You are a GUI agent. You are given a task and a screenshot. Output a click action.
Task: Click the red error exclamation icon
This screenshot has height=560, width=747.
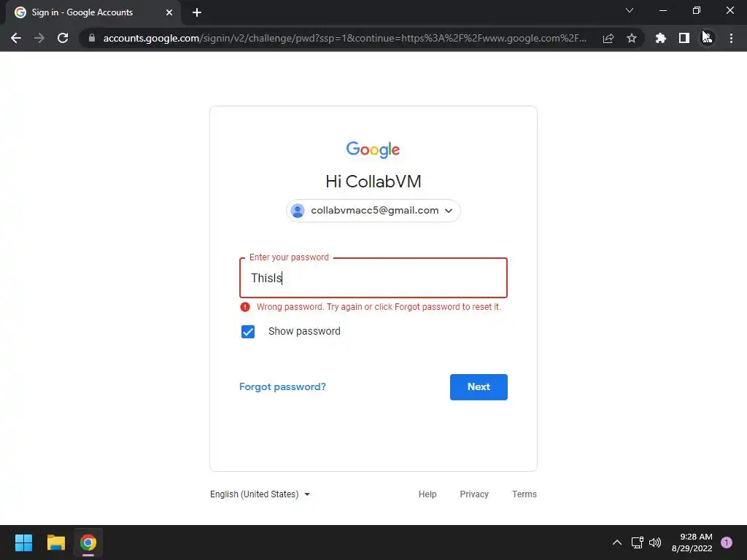(245, 307)
